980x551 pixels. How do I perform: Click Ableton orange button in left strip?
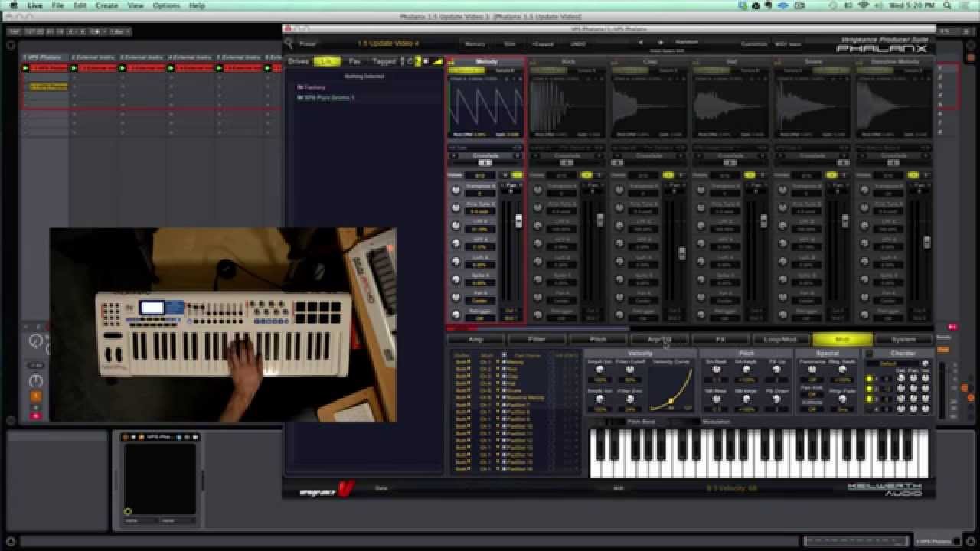point(35,396)
